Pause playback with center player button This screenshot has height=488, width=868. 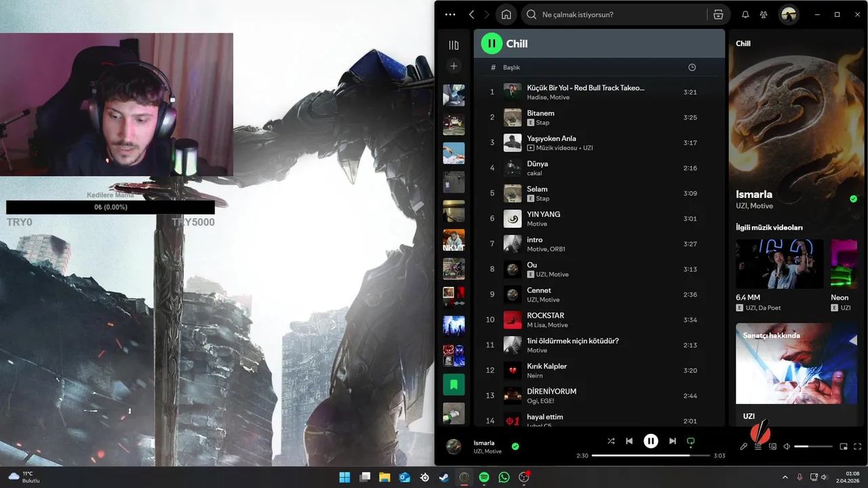(650, 441)
